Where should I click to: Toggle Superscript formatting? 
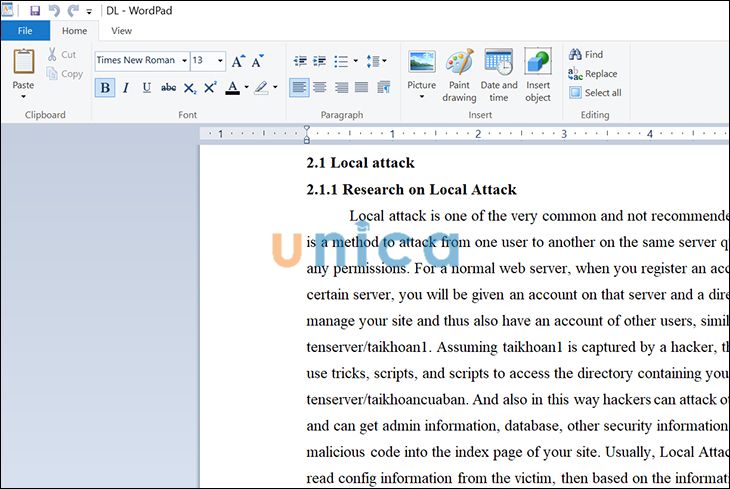(210, 88)
